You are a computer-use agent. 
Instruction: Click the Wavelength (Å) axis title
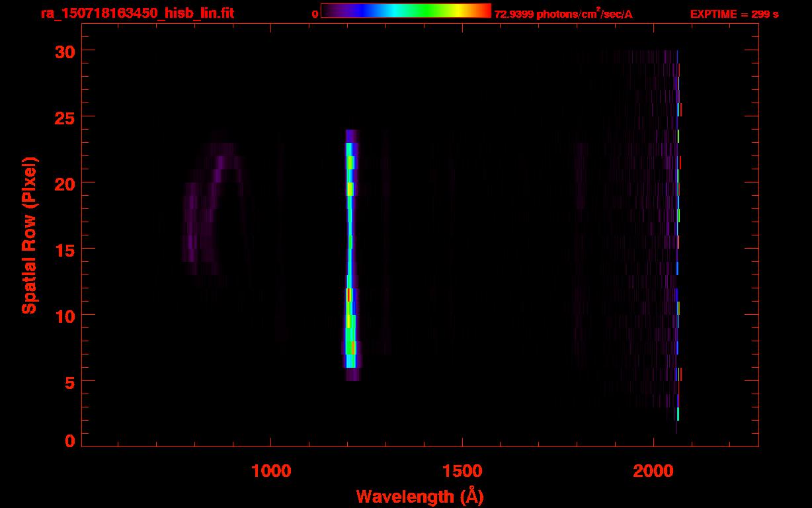(x=420, y=496)
